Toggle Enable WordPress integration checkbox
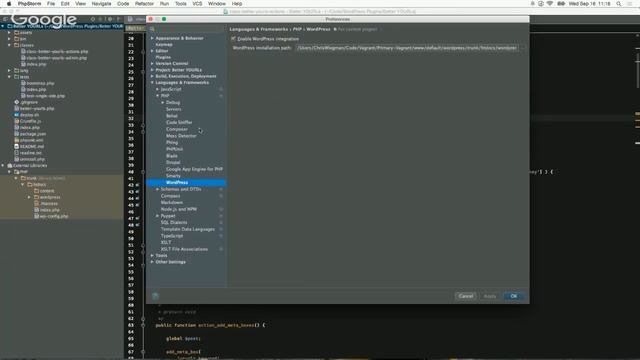 233,39
